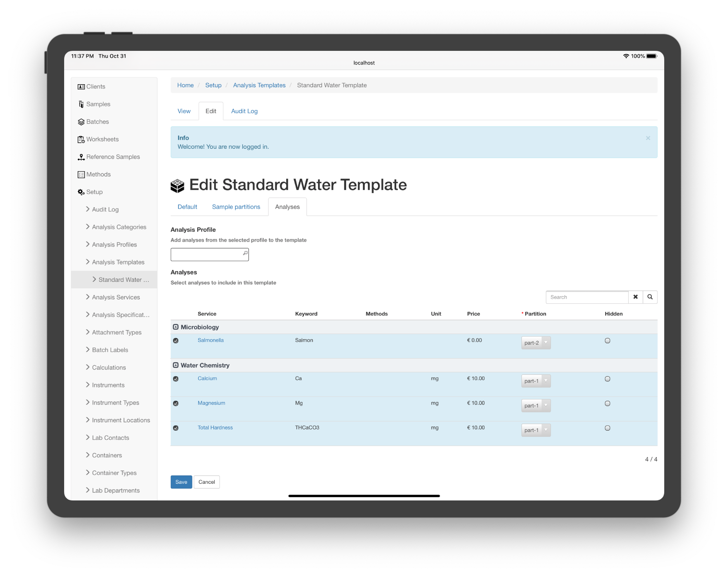
Task: Click the Methods list icon
Action: [x=81, y=175]
